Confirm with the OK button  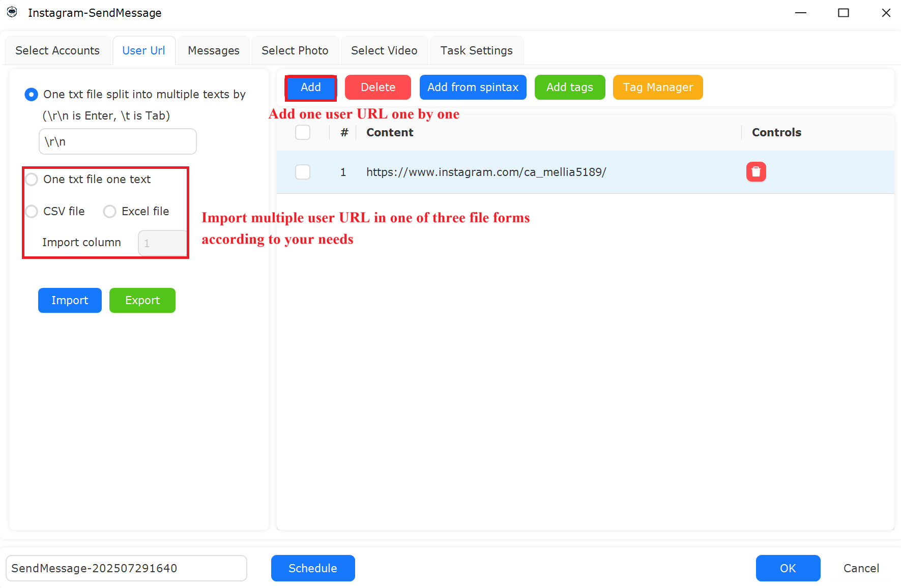(x=788, y=568)
